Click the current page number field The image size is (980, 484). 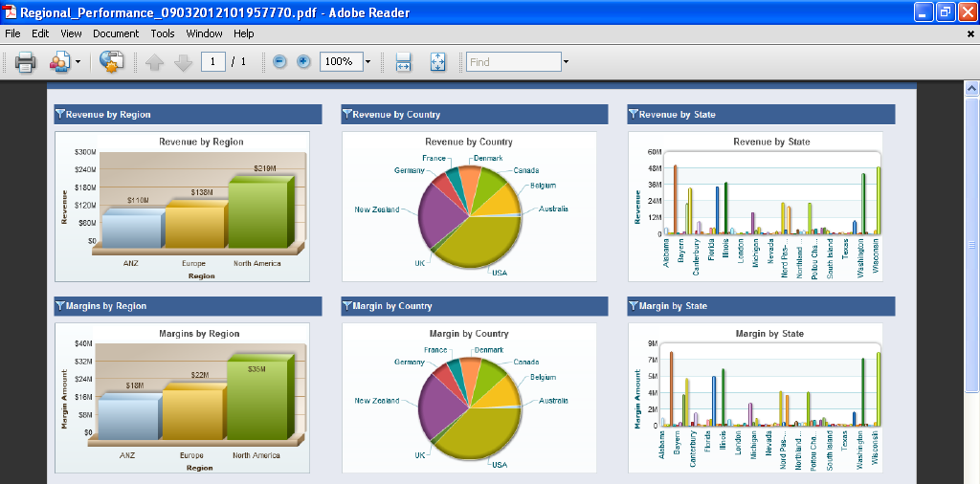pyautogui.click(x=213, y=62)
